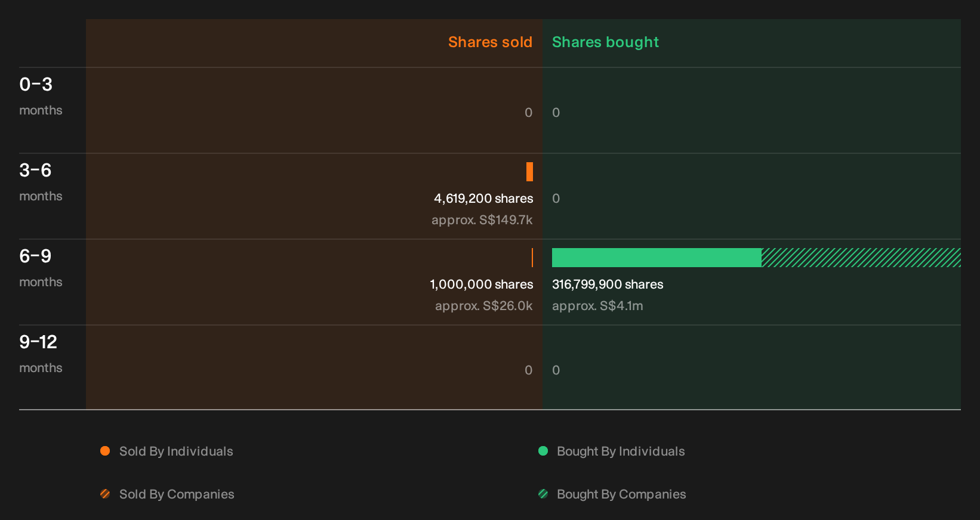980x520 pixels.
Task: Click the shares sold zero in 9-12 months
Action: (529, 370)
